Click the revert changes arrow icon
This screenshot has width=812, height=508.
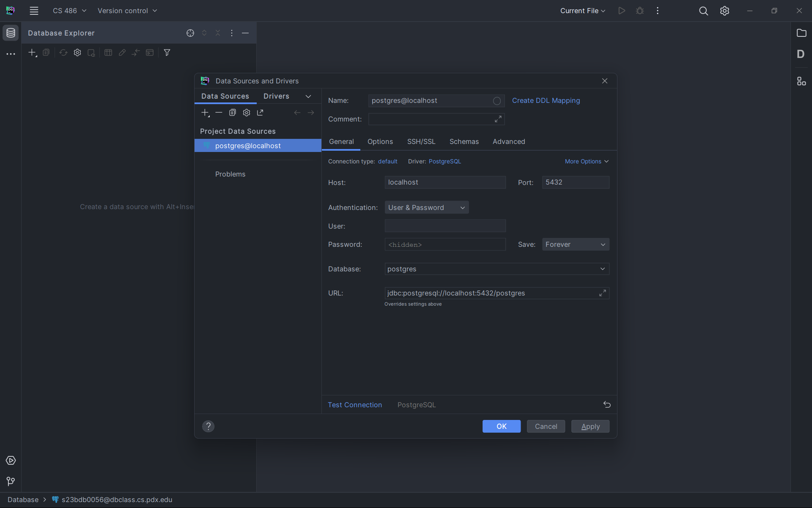point(607,405)
